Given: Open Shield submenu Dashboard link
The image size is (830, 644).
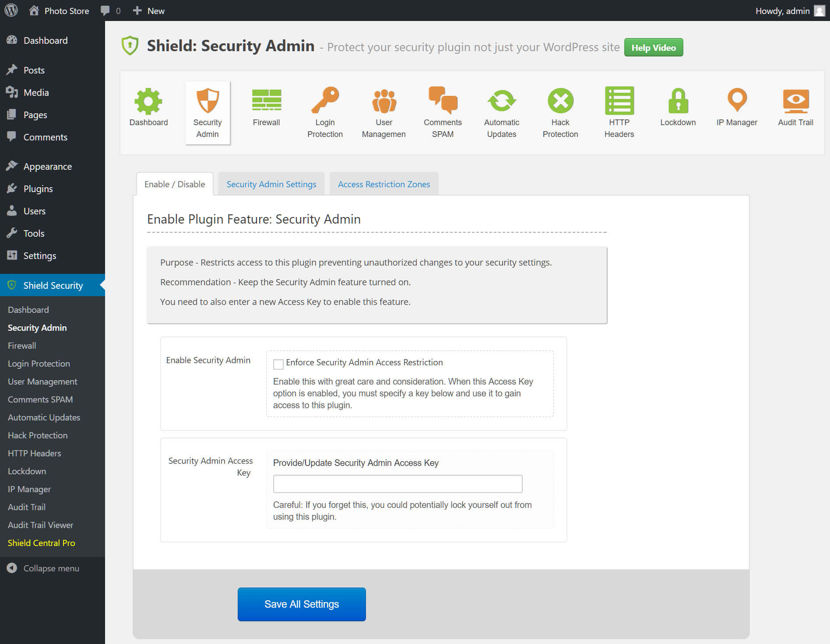Looking at the screenshot, I should click(28, 310).
